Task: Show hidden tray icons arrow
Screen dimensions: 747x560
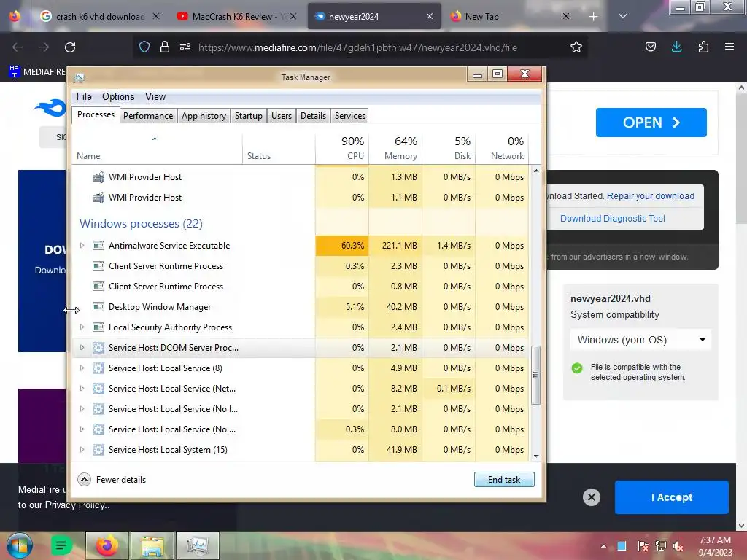Action: (x=603, y=546)
